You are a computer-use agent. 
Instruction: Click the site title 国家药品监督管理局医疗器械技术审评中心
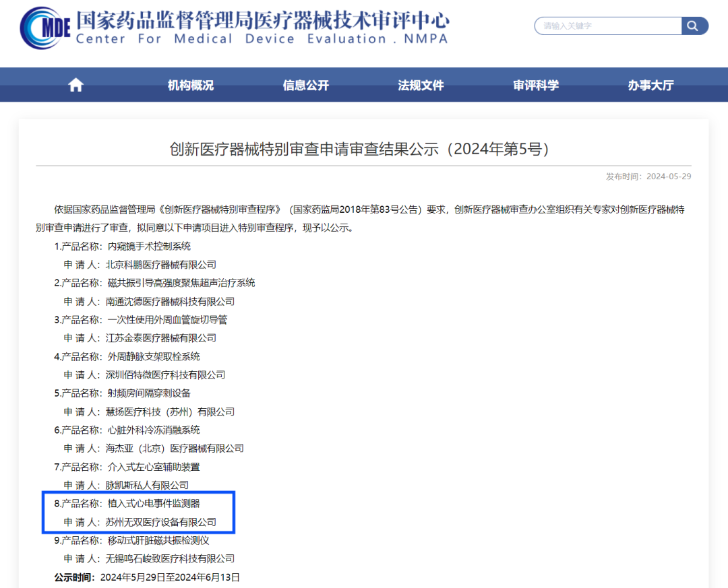tap(262, 19)
